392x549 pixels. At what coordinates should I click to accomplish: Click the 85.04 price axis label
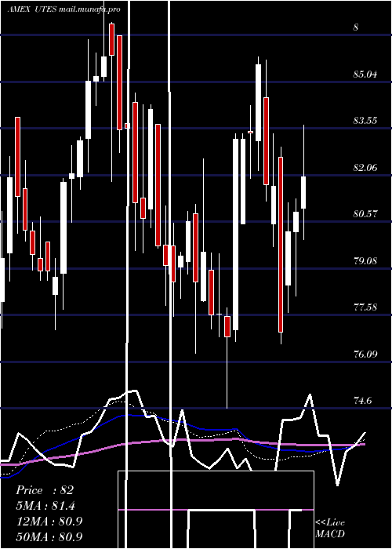(365, 75)
